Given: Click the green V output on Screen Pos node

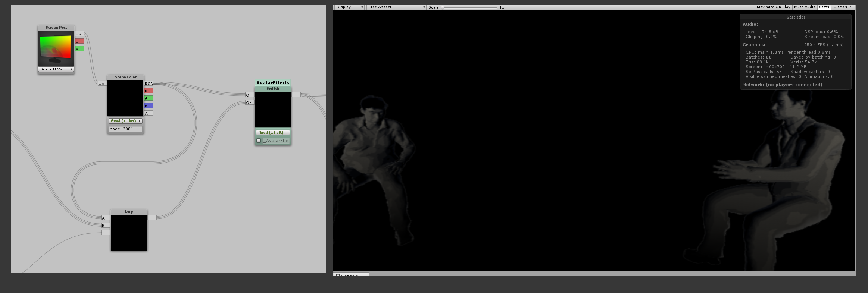Looking at the screenshot, I should [79, 49].
